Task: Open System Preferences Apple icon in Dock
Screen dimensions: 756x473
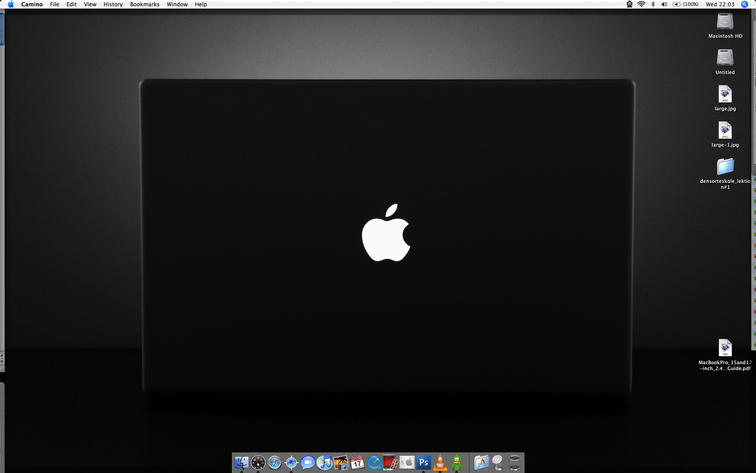Action: click(x=407, y=462)
